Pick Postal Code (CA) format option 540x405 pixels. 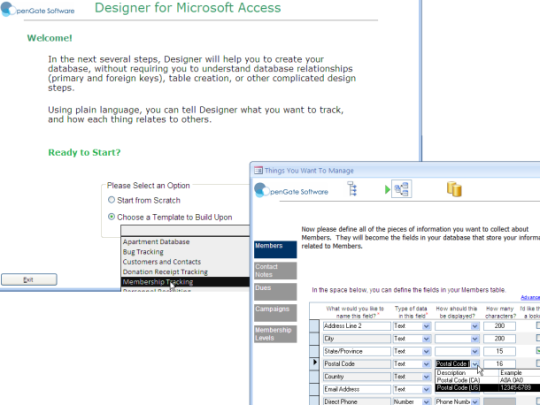click(488, 380)
